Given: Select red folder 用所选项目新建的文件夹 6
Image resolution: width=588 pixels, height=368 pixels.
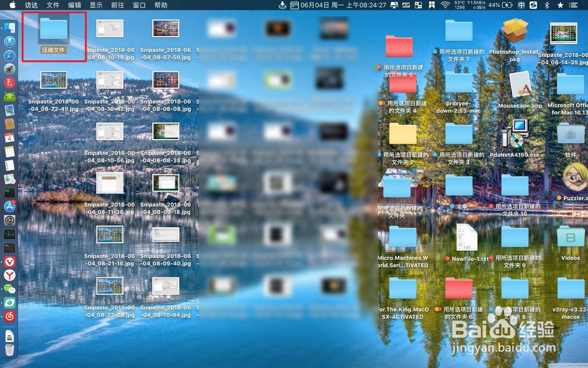Looking at the screenshot, I should coord(459,288).
